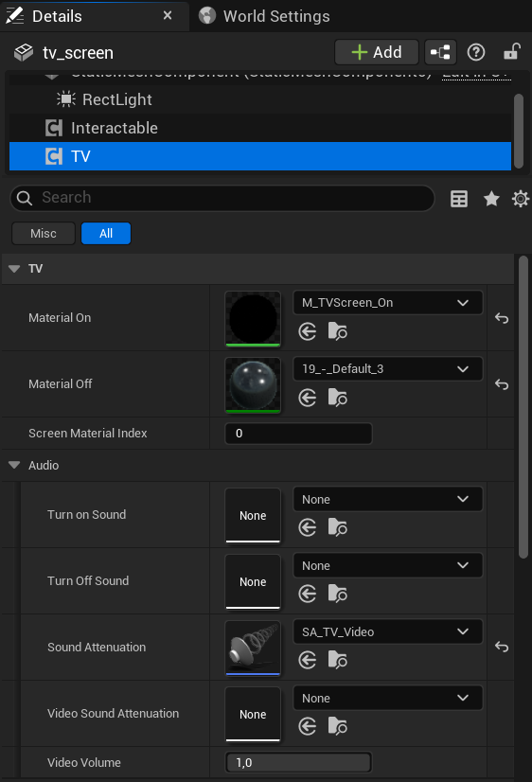
Task: Click Turn on Sound None thumbnail
Action: [x=253, y=515]
